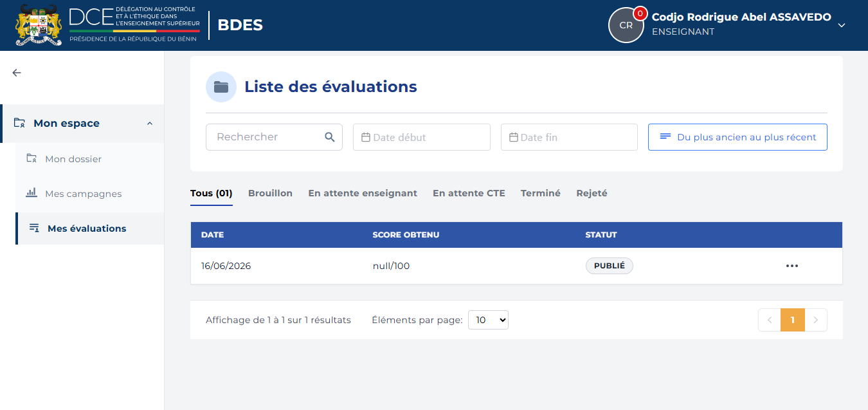Image resolution: width=868 pixels, height=410 pixels.
Task: Focus the Rechercher search field
Action: [274, 137]
